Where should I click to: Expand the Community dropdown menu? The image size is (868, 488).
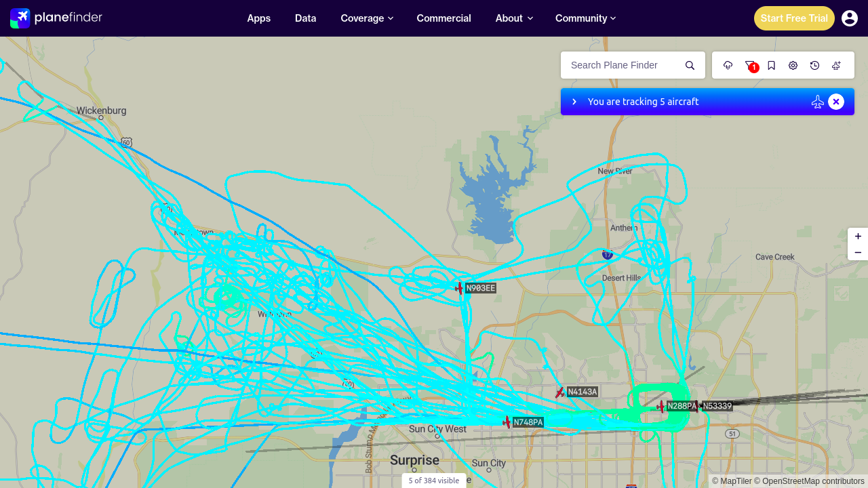[586, 18]
